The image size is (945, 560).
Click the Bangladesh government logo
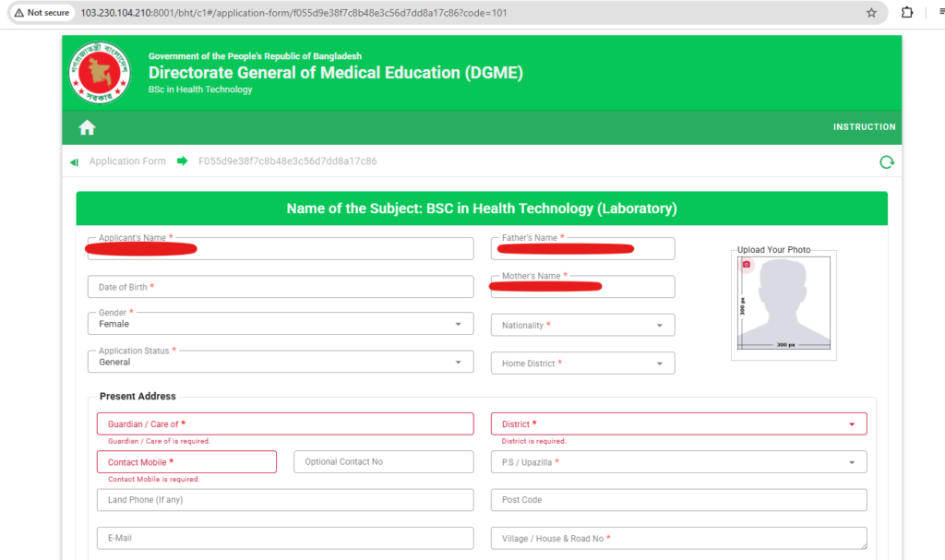tap(100, 73)
